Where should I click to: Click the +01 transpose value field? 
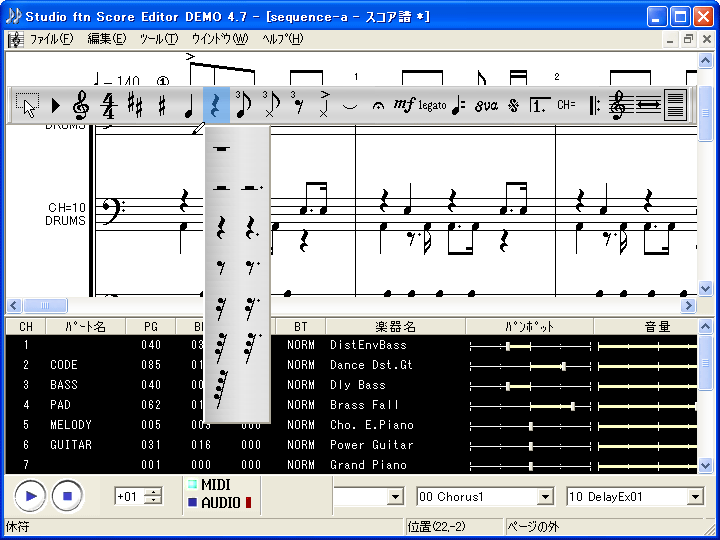click(x=129, y=496)
